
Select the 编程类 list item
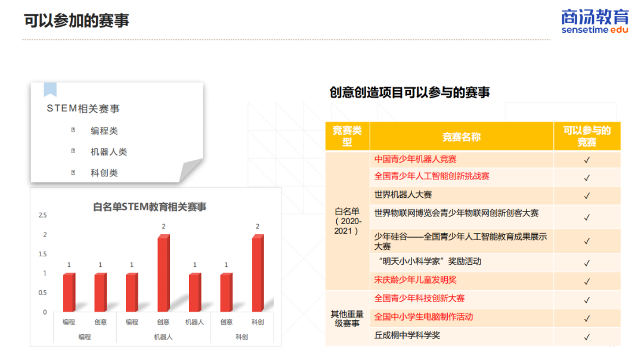(104, 131)
